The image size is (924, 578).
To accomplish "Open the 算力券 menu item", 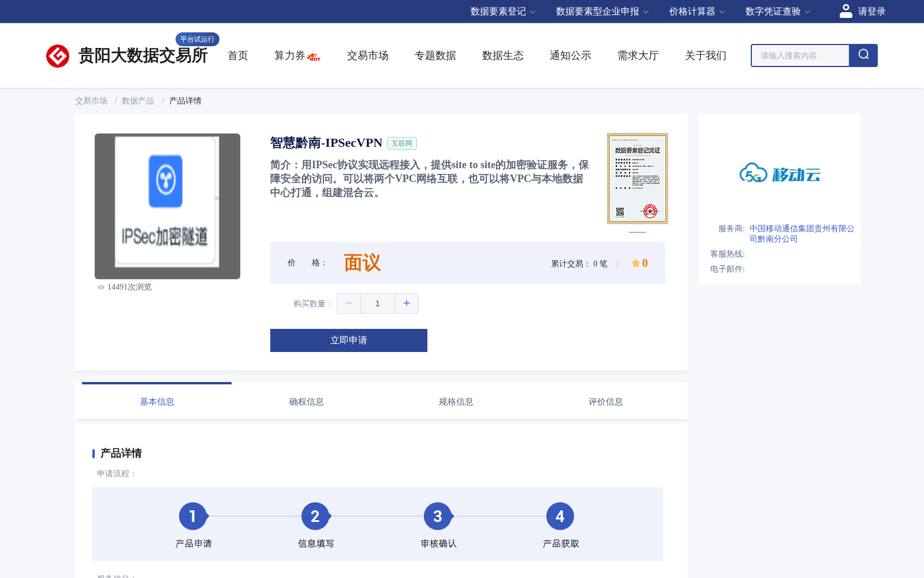I will (289, 55).
